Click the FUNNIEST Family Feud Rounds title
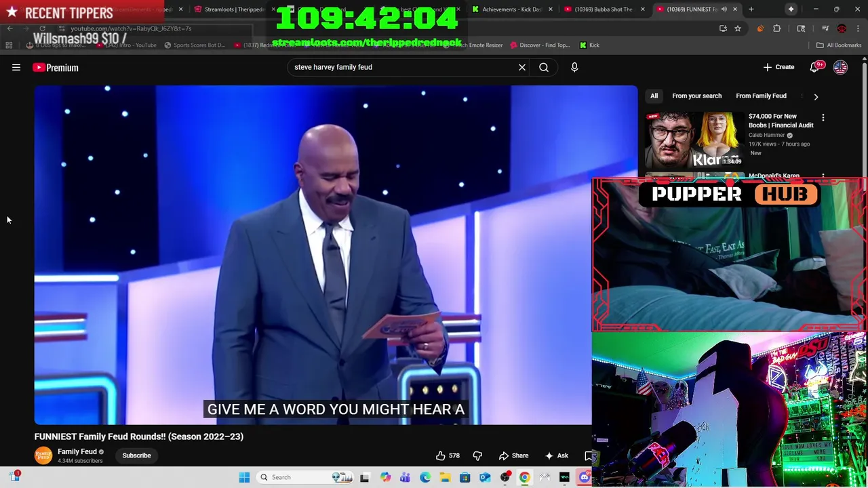This screenshot has width=868, height=488. pyautogui.click(x=139, y=436)
